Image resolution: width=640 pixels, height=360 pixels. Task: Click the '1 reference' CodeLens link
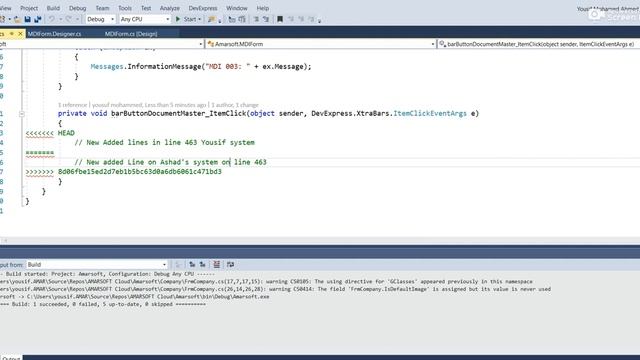click(x=72, y=105)
